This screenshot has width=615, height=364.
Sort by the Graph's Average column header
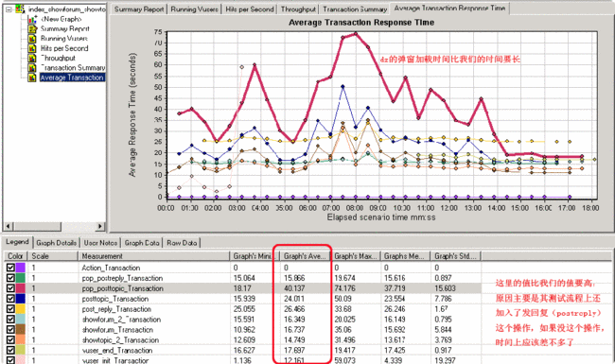305,256
